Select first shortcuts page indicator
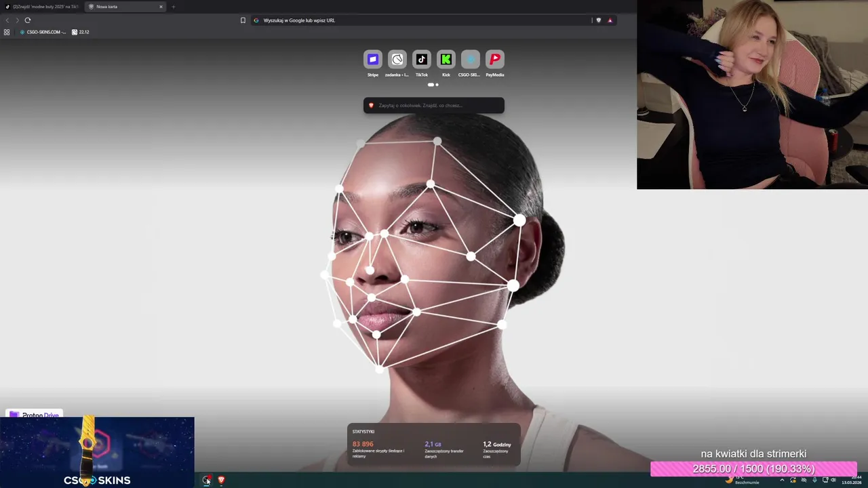Screen dimensions: 868x488 [x=431, y=85]
